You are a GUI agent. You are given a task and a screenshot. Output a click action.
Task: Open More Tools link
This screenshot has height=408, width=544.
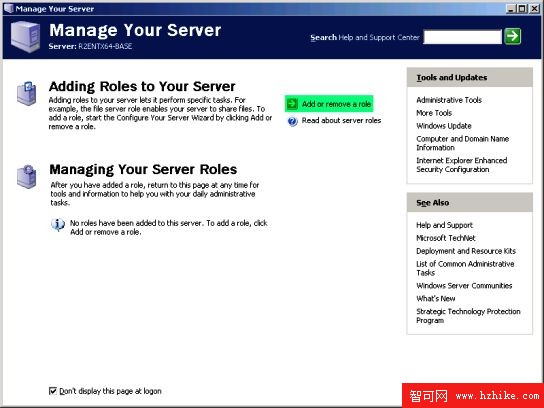434,113
